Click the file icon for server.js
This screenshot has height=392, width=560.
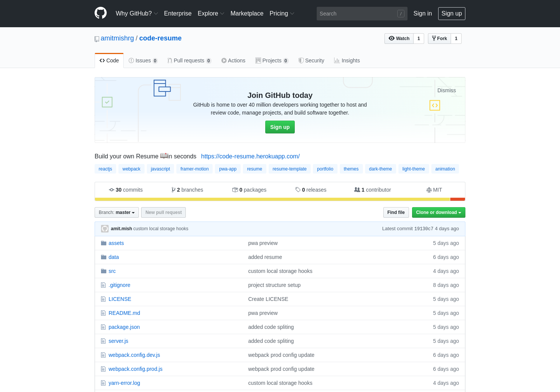pos(103,341)
